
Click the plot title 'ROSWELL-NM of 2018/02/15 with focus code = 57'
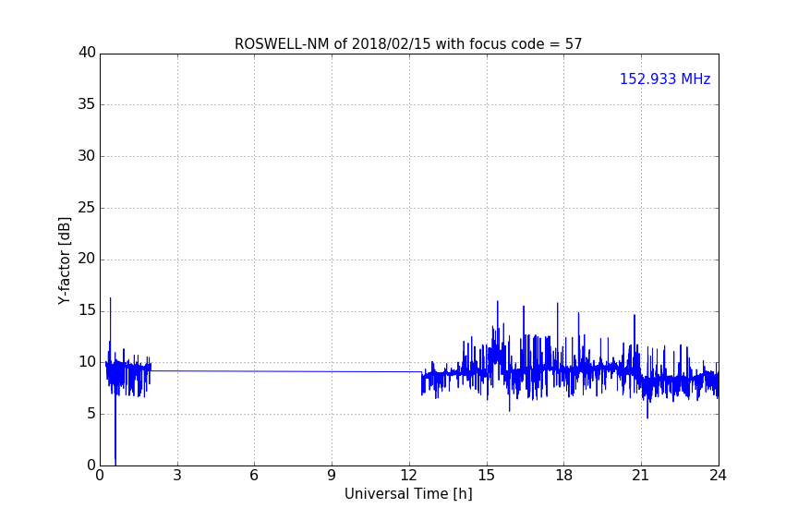point(408,44)
